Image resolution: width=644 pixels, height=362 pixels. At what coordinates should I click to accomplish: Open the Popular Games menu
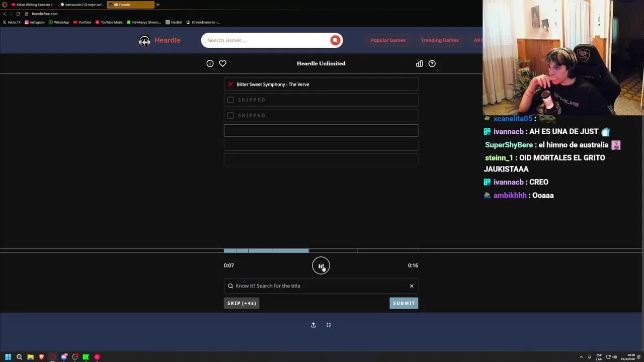[x=388, y=40]
